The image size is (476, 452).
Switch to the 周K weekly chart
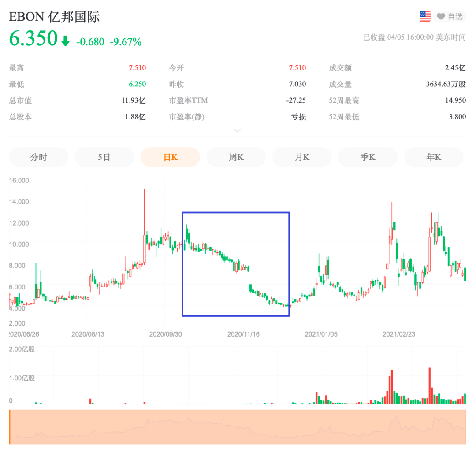[236, 157]
